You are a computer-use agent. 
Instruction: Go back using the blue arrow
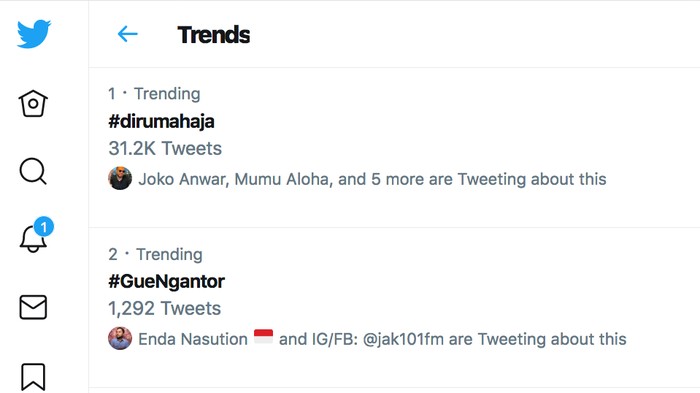(127, 34)
